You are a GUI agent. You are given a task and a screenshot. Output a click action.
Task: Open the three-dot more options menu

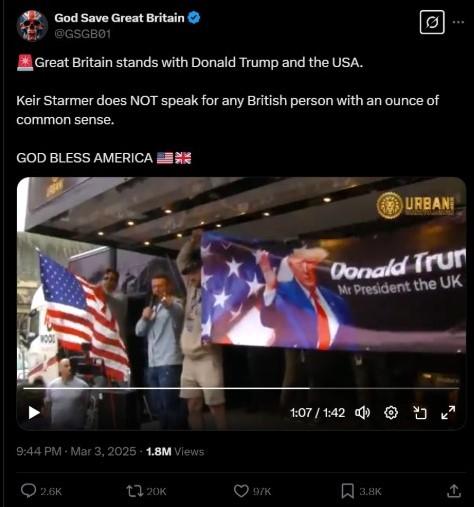458,22
